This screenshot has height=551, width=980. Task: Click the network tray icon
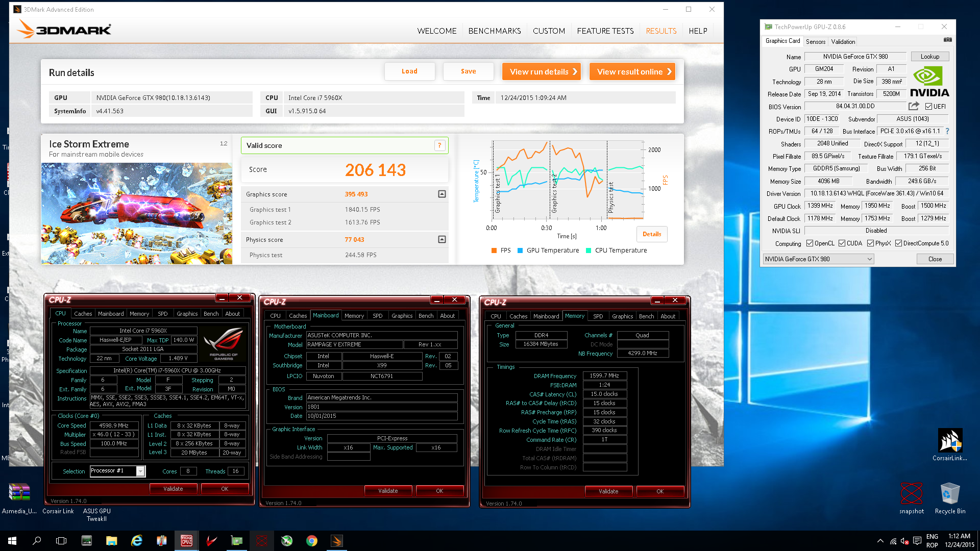point(893,541)
